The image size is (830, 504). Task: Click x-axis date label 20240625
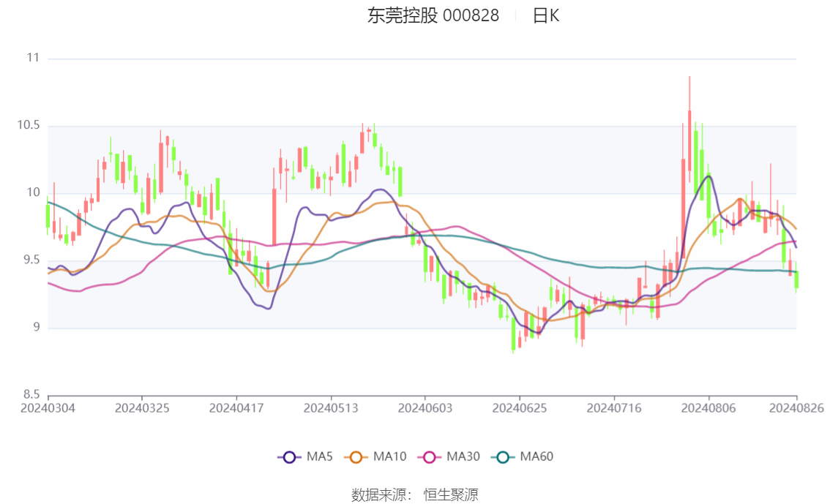(519, 408)
